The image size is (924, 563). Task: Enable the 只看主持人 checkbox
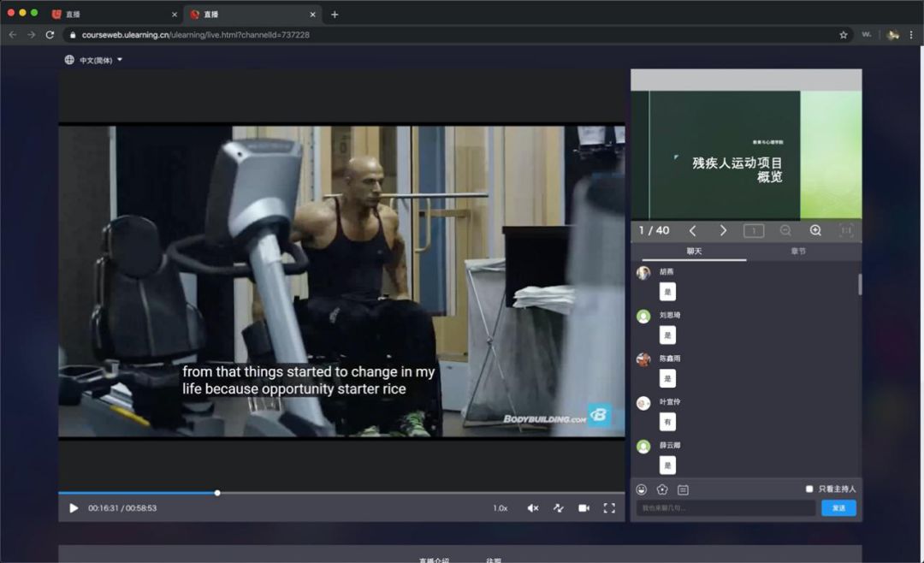(809, 489)
